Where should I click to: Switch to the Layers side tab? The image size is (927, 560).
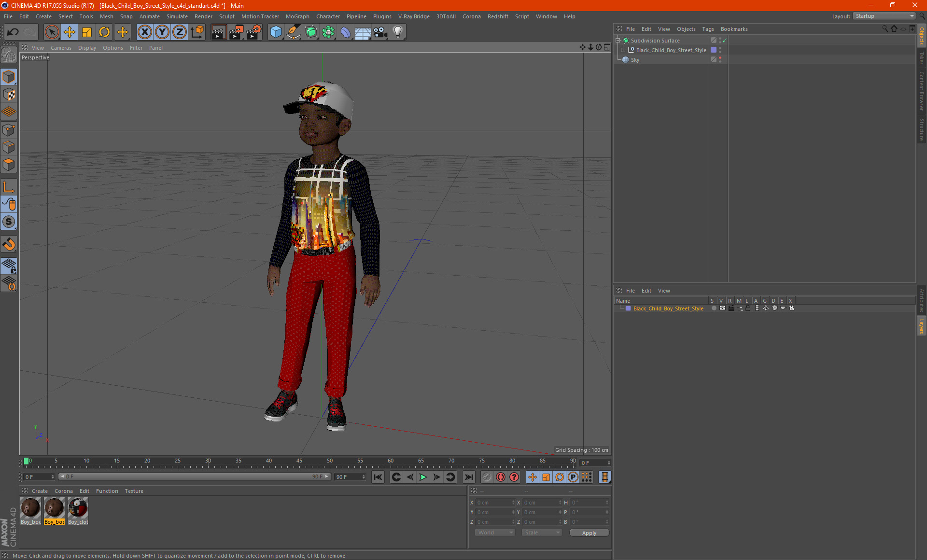click(x=921, y=326)
